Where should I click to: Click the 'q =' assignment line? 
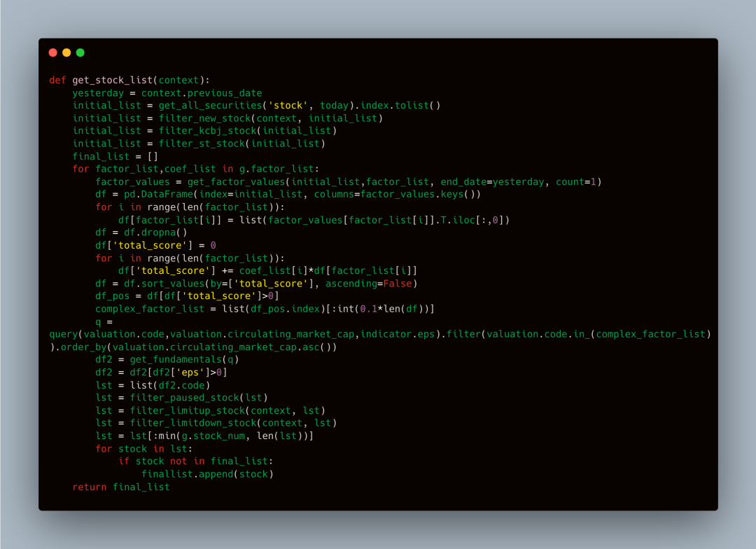point(104,322)
